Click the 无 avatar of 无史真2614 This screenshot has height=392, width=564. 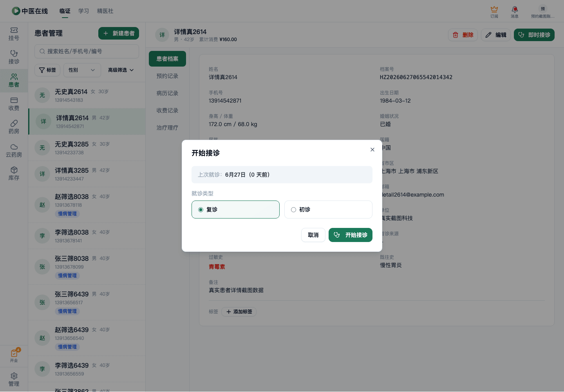(x=42, y=95)
